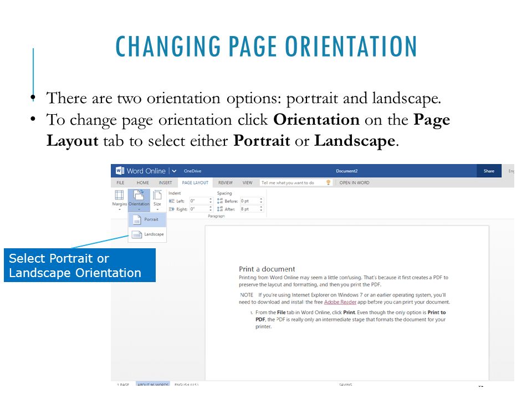This screenshot has width=532, height=399.
Task: Choose Portrait from Orientation menu
Action: point(147,219)
